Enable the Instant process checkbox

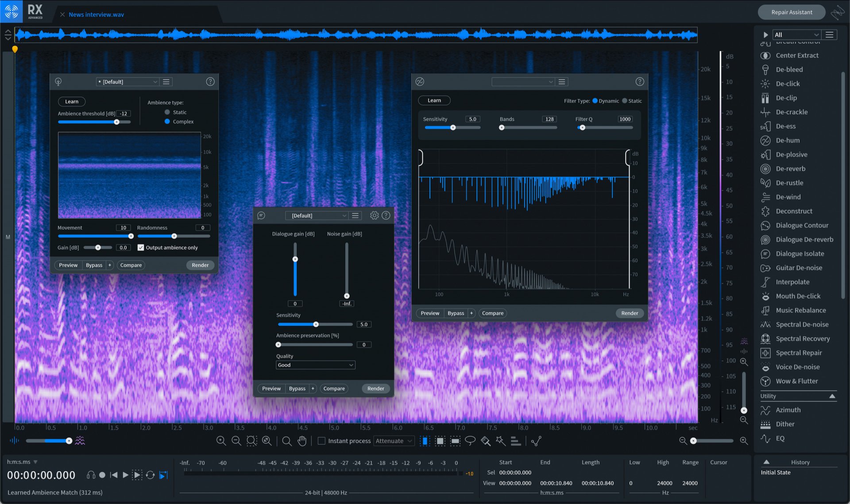point(322,441)
